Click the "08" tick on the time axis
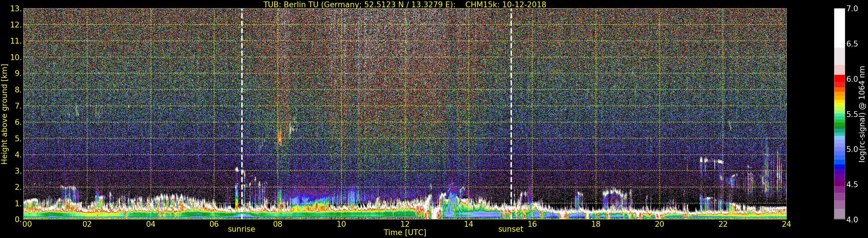This screenshot has height=238, width=868. click(278, 224)
